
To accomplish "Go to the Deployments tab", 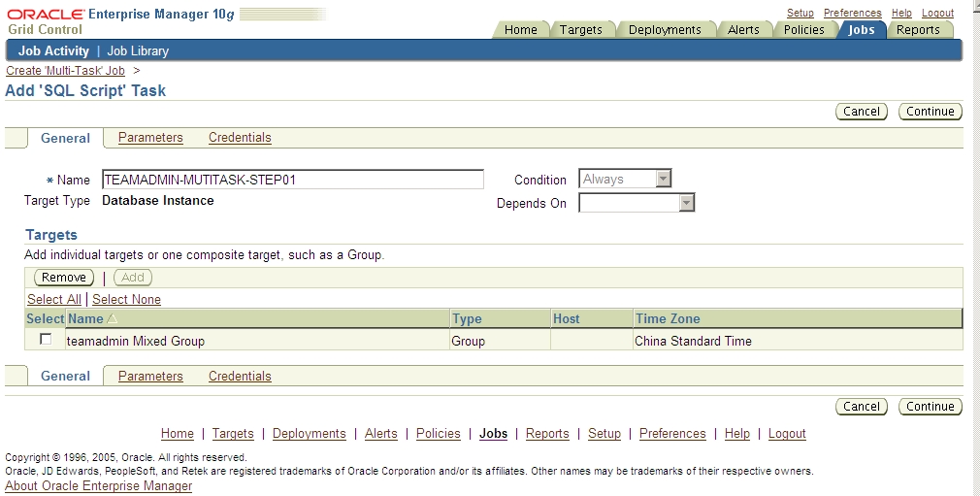I will tap(665, 29).
